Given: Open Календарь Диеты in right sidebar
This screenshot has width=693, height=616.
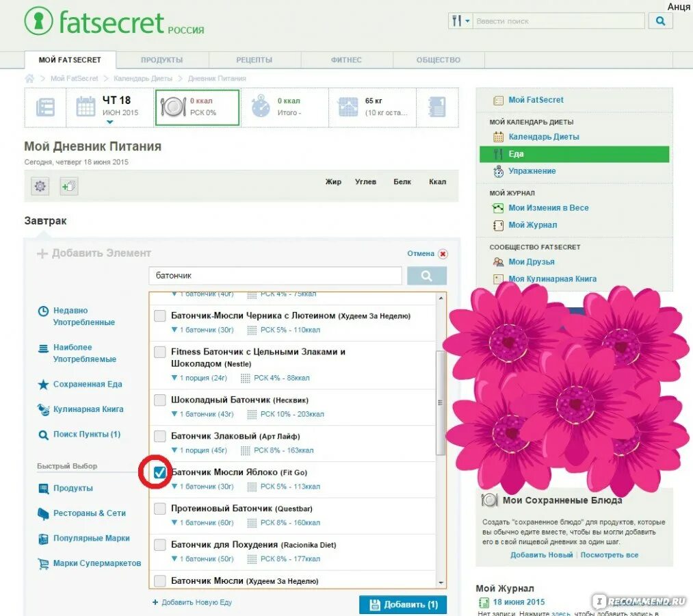Looking at the screenshot, I should point(544,137).
